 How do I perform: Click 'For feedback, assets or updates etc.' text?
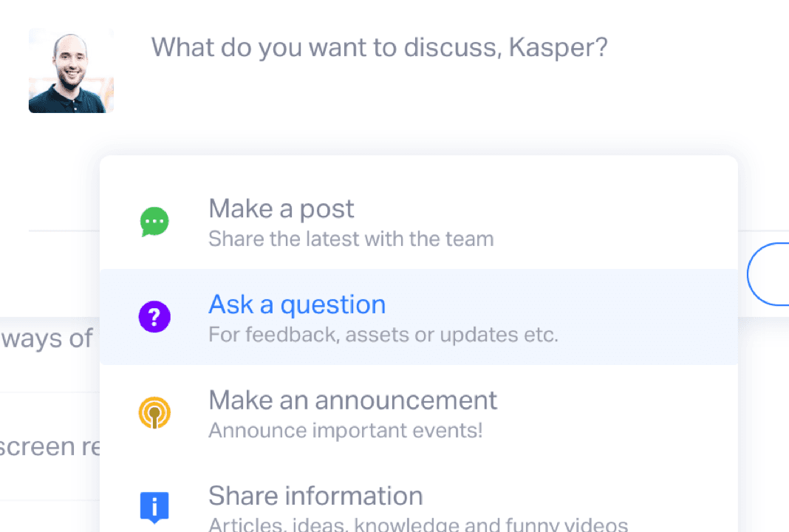[383, 335]
